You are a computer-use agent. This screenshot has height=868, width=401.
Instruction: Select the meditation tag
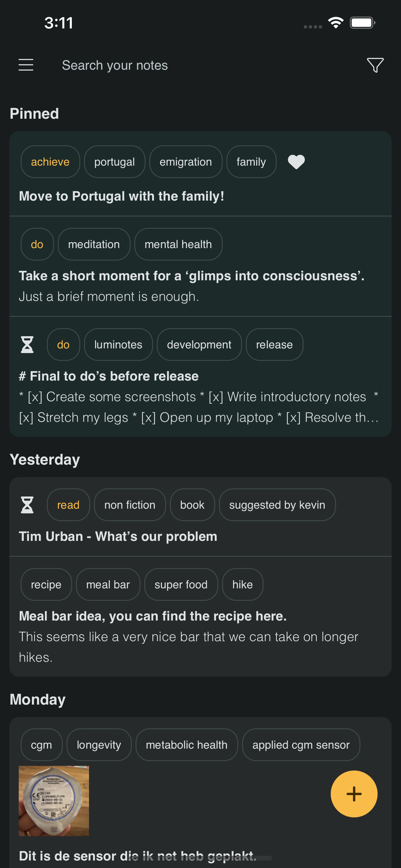(x=94, y=244)
